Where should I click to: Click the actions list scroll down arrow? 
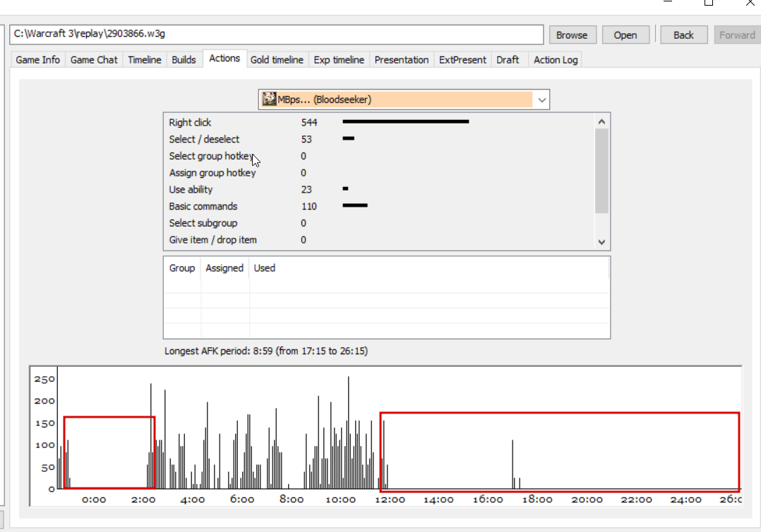[601, 242]
